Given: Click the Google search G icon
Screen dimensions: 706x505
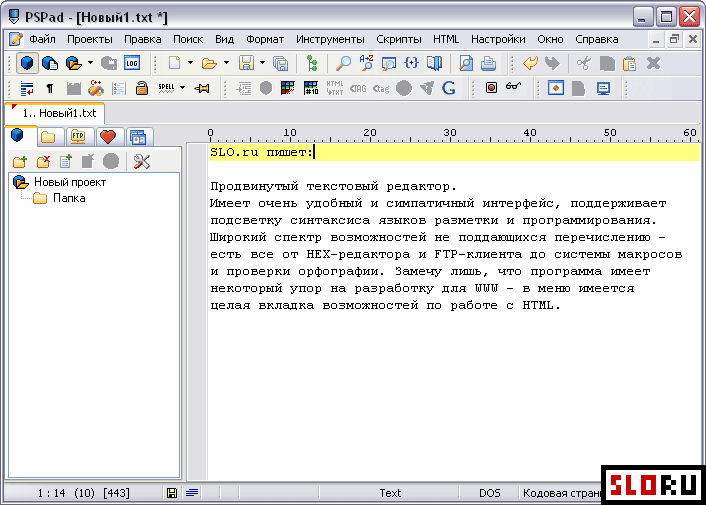Looking at the screenshot, I should 449,88.
